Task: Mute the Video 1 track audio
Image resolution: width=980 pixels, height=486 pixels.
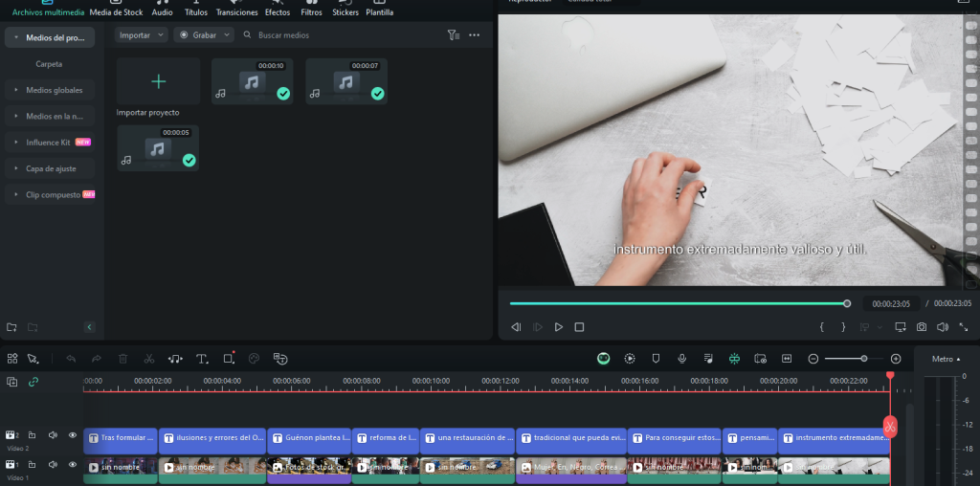Action: point(53,464)
